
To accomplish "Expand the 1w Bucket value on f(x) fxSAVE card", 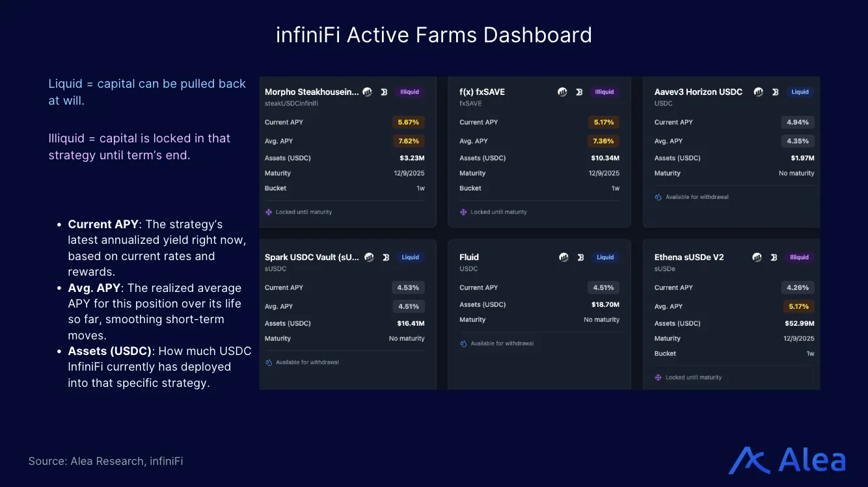I will (616, 188).
